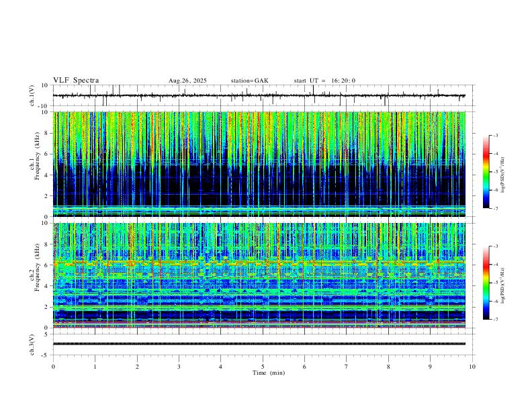532x411 pixels.
Task: Click the time axis tick label '5'
Action: [263, 367]
